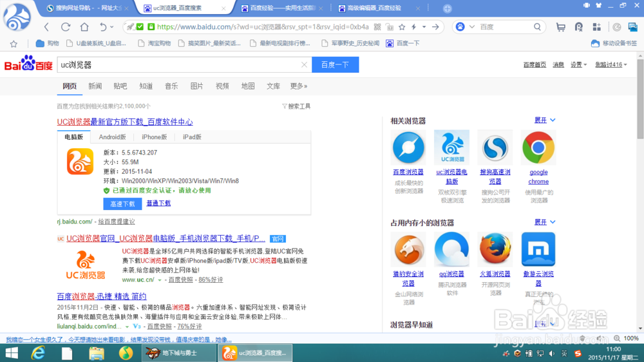Switch to 新闻 news tab
Screen dimensions: 644x362
[x=95, y=86]
